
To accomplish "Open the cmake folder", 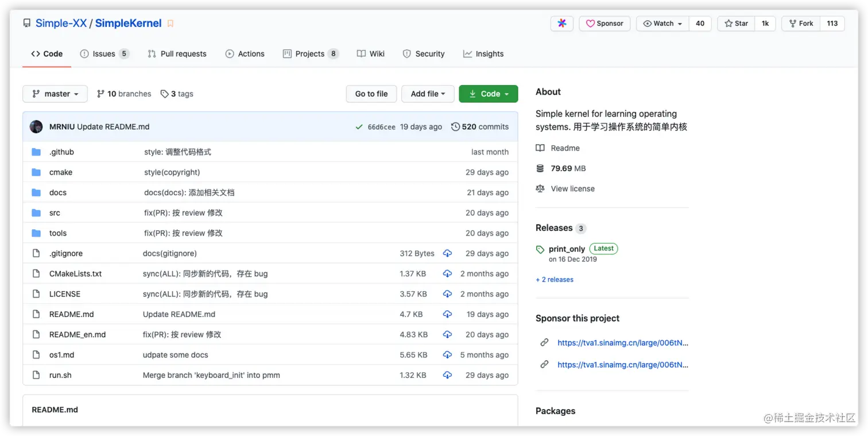I will pos(61,172).
